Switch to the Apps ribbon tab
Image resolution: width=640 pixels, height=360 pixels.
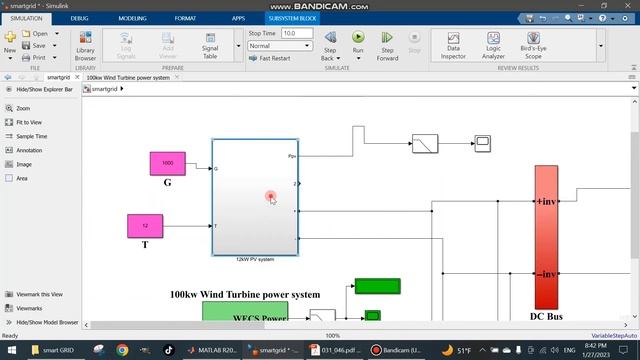(x=238, y=18)
